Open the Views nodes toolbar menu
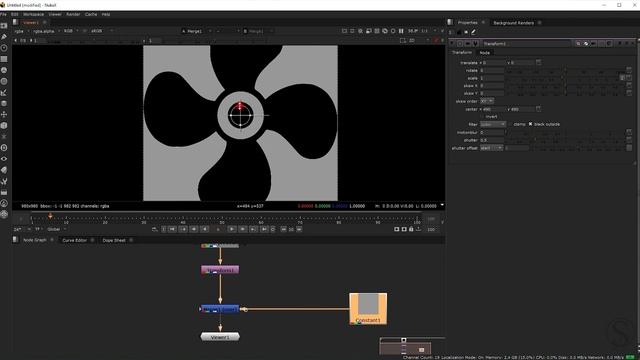This screenshot has width=640, height=360. click(4, 159)
